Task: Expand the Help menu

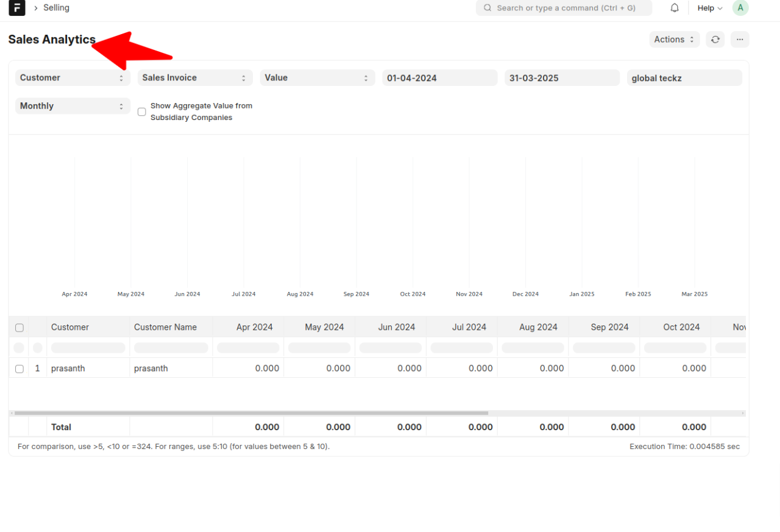Action: tap(710, 8)
